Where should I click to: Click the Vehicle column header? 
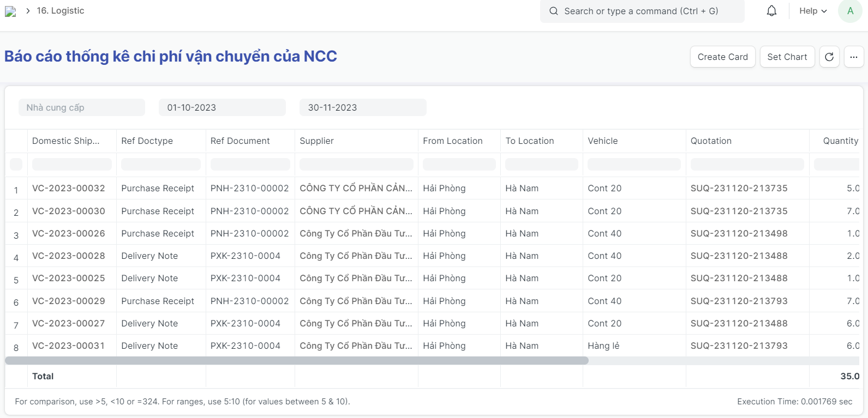tap(603, 141)
